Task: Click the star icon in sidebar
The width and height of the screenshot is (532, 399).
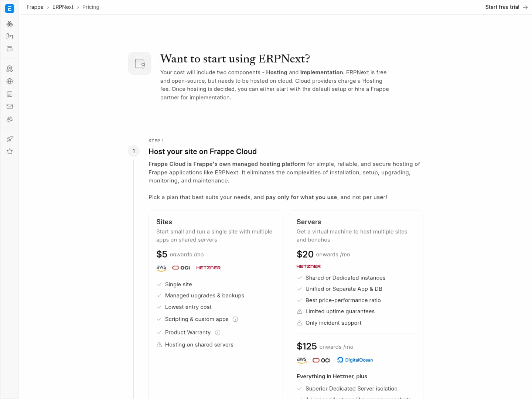Action: pos(10,151)
